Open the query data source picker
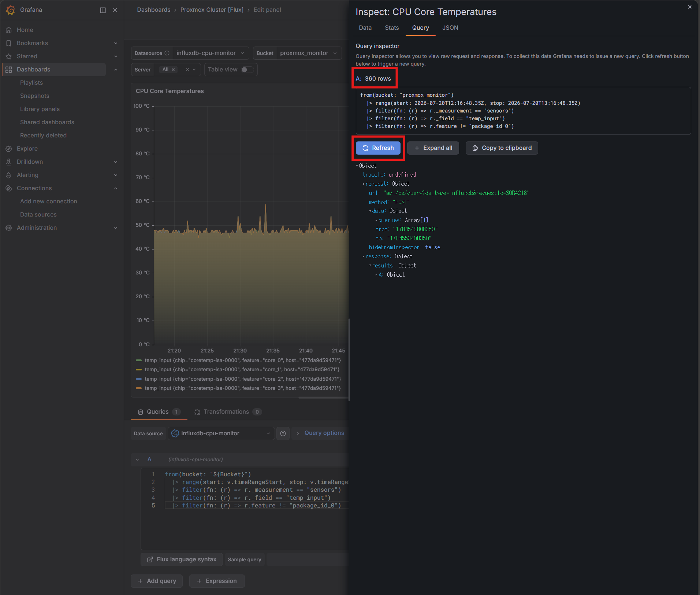 (221, 433)
